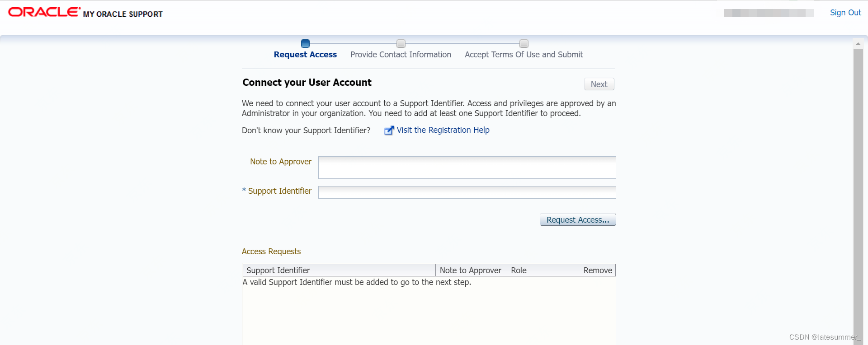Click the MY ORACLE SUPPORT title text
This screenshot has height=345, width=868.
(123, 14)
